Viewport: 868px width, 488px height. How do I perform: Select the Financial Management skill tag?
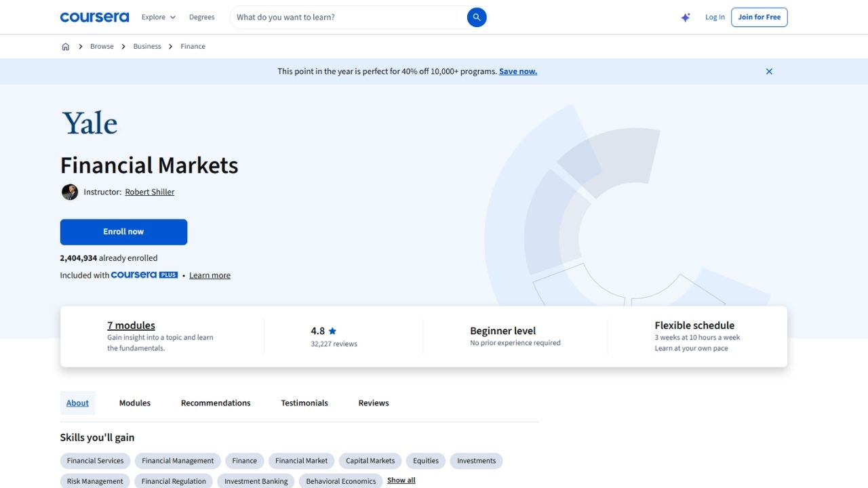click(178, 461)
